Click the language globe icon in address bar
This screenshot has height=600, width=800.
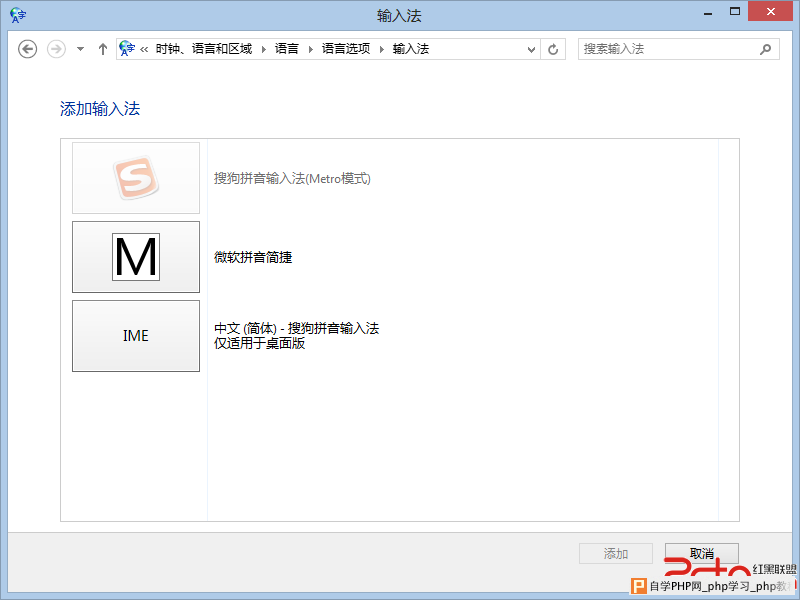click(127, 48)
